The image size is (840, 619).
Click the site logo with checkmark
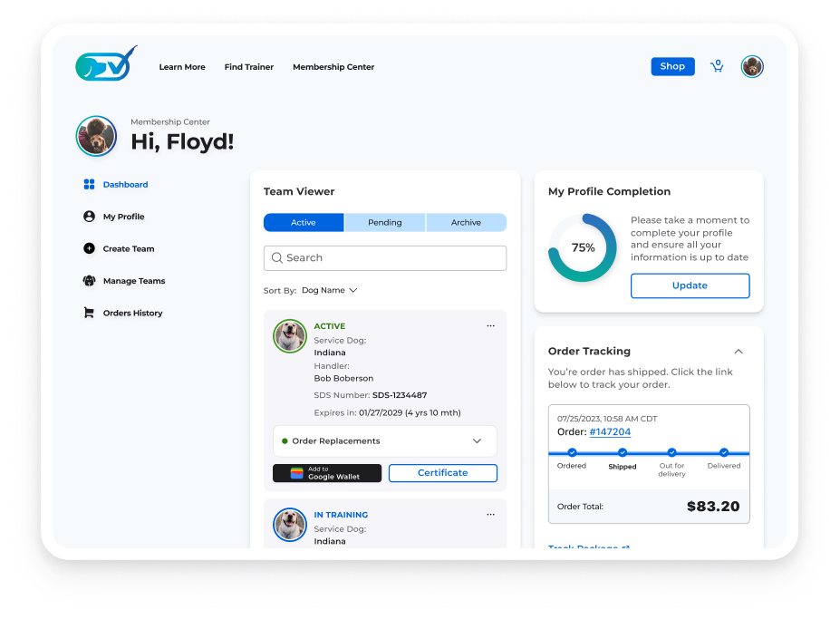point(106,63)
